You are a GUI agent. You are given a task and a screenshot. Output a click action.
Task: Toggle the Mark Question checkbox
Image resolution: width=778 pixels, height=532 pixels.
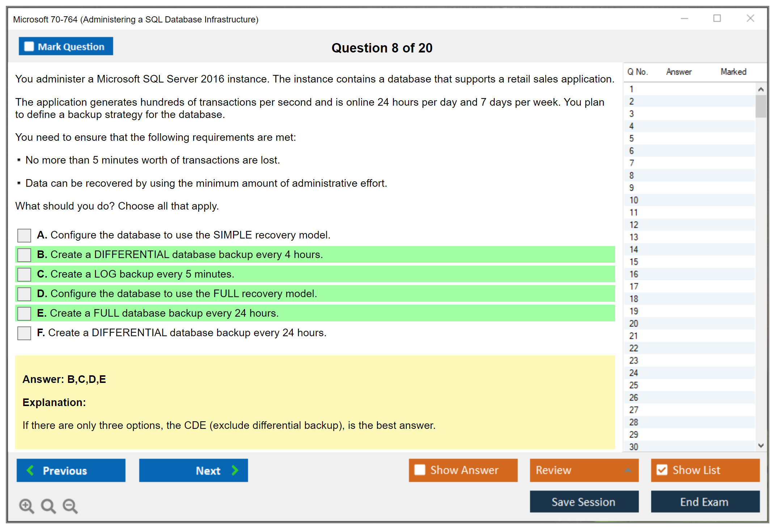point(29,46)
